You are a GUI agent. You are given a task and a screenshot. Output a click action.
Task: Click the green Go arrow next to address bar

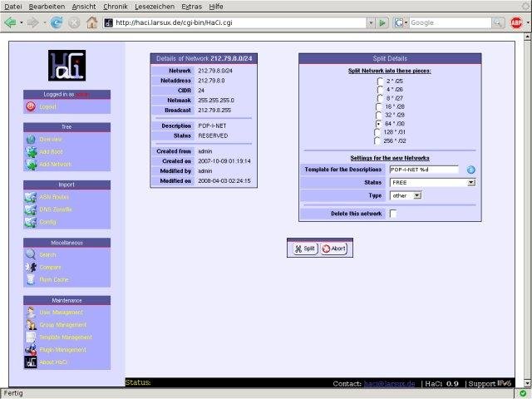pos(382,22)
